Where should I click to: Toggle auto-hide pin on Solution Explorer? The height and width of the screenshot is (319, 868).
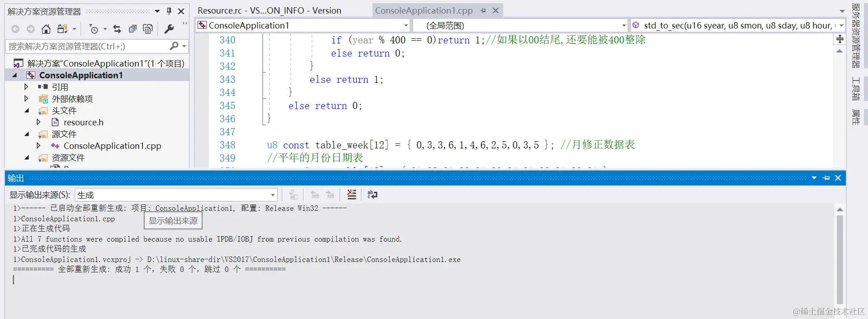169,11
